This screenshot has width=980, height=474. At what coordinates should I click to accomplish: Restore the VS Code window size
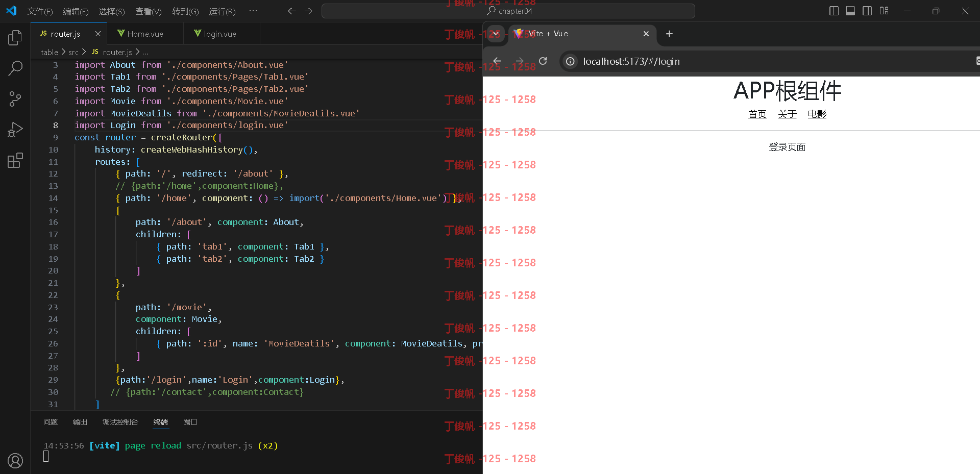(936, 11)
